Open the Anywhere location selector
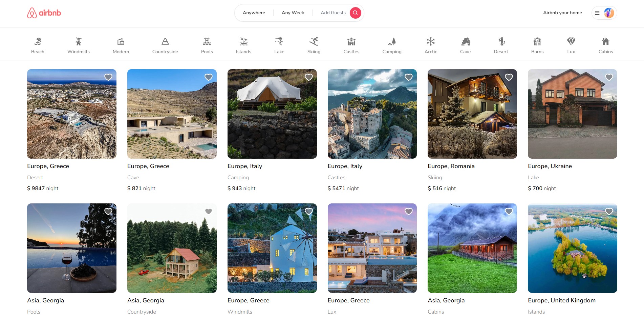The width and height of the screenshot is (644, 319). point(254,13)
